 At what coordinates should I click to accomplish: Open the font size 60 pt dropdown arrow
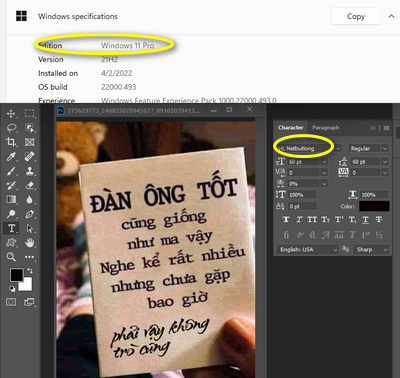pyautogui.click(x=324, y=162)
